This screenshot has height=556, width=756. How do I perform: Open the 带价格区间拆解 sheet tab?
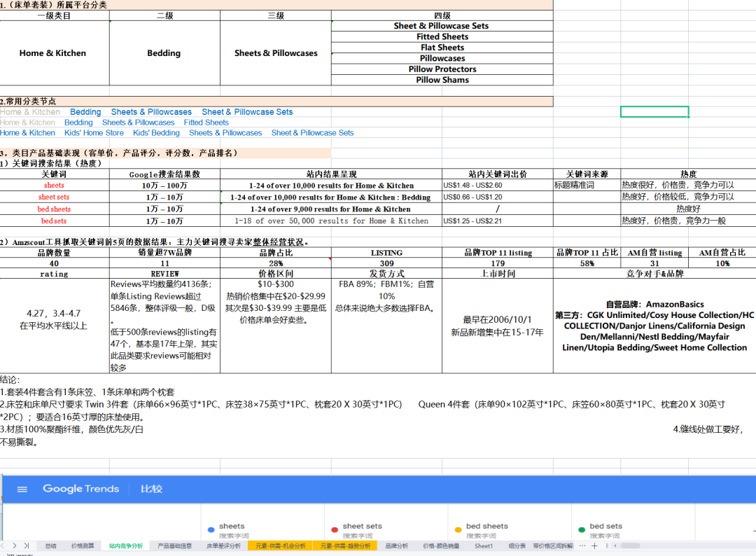pyautogui.click(x=553, y=546)
